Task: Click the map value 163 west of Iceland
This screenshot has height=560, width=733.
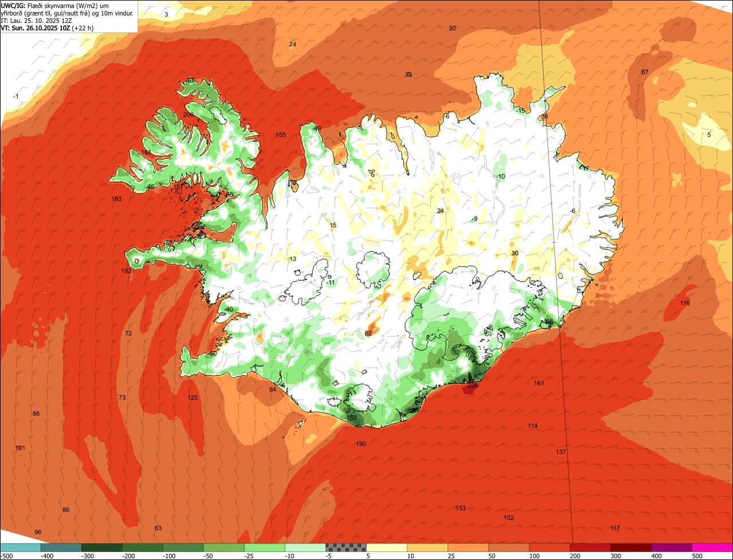Action: tap(116, 199)
